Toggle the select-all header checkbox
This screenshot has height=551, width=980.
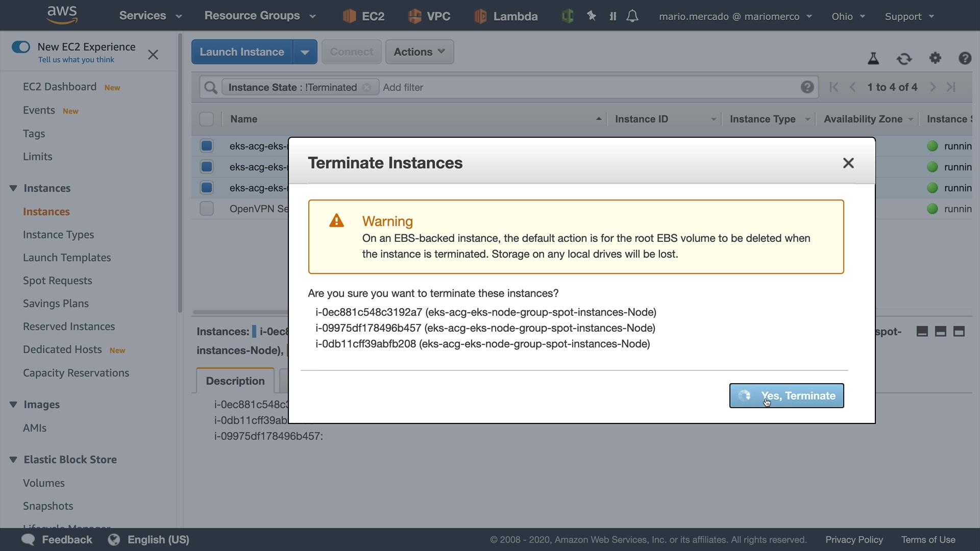click(x=206, y=119)
